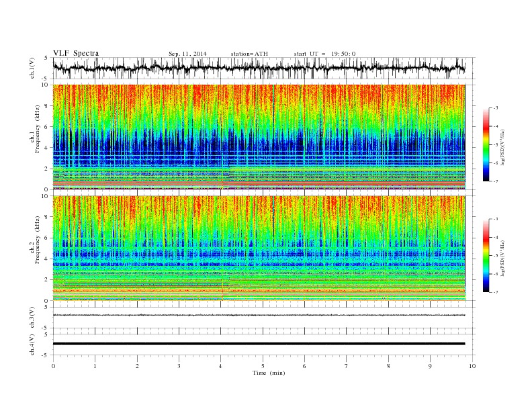The image size is (532, 411).
Task: Click inside the ch.2 spectrogram panel
Action: [259, 248]
